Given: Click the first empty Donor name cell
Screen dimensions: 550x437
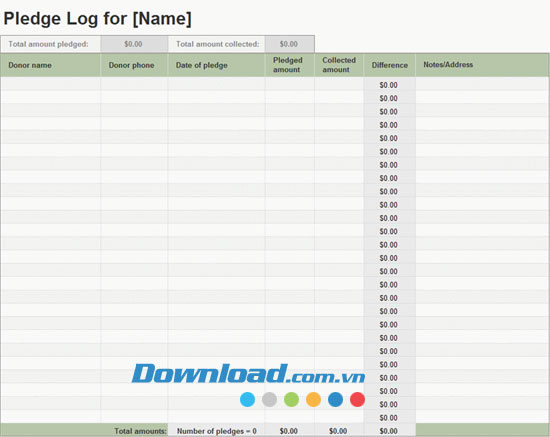Looking at the screenshot, I should (51, 84).
